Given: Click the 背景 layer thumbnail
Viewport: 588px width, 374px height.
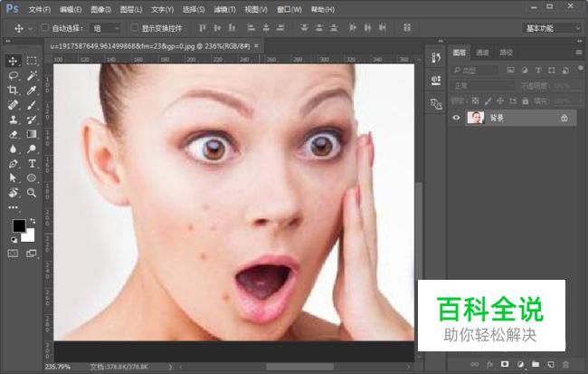Looking at the screenshot, I should click(475, 118).
